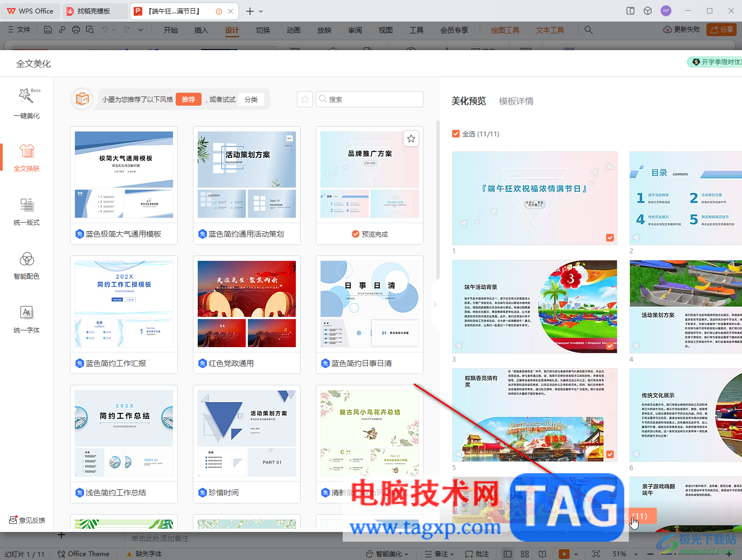The image size is (742, 560).
Task: Open the 视图 ribbon tab
Action: pyautogui.click(x=385, y=30)
